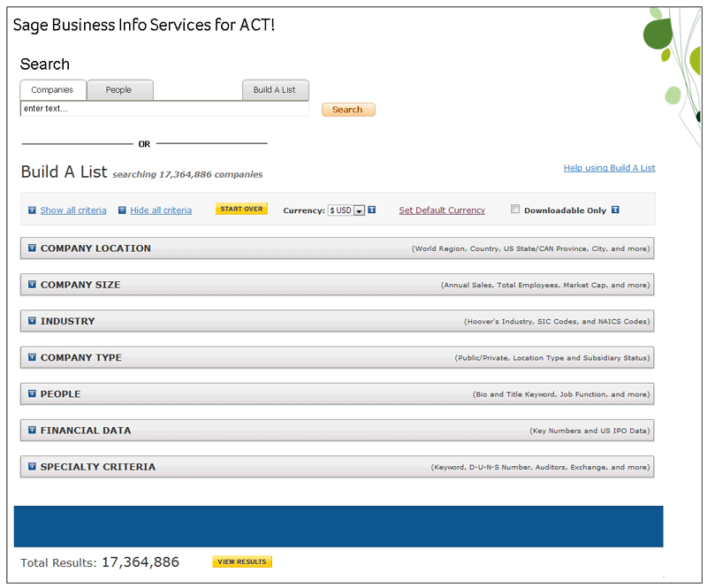Click the Financial Data section icon

33,431
